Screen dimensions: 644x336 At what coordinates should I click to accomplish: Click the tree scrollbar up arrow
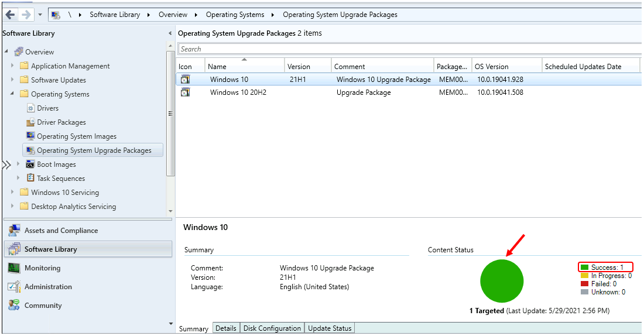[170, 46]
